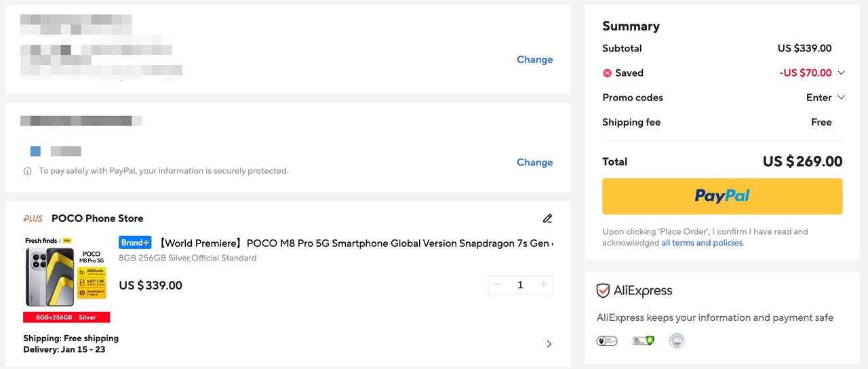Click the edit pencil icon for the order
Image resolution: width=868 pixels, height=369 pixels.
pyautogui.click(x=547, y=218)
